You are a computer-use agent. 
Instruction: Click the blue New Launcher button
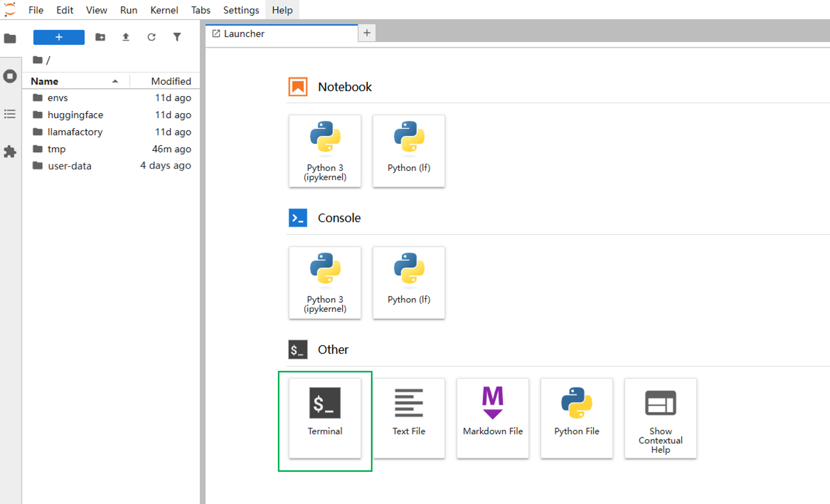click(59, 37)
